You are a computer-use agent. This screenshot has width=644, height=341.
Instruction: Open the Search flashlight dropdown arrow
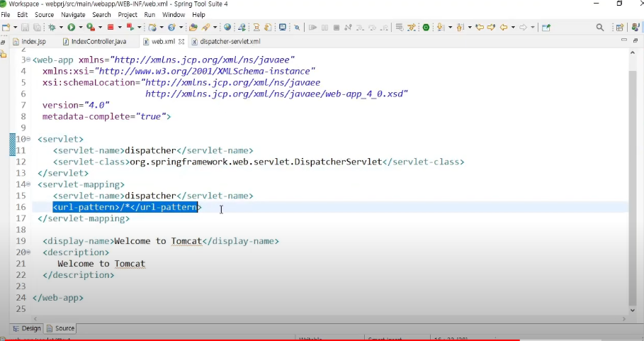click(x=215, y=28)
